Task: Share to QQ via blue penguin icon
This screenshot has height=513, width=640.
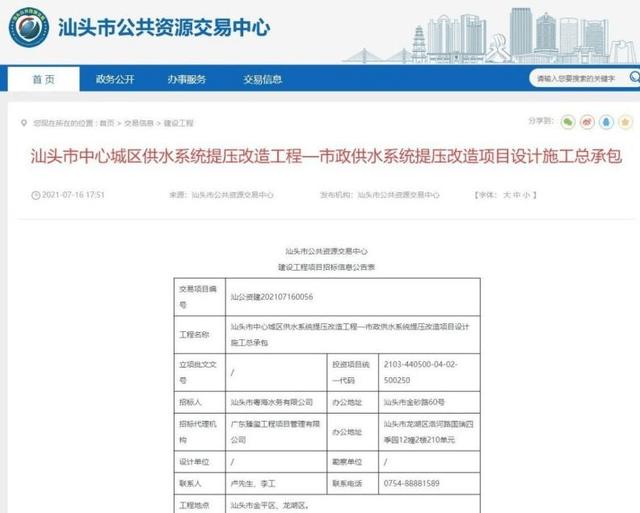Action: coord(606,122)
